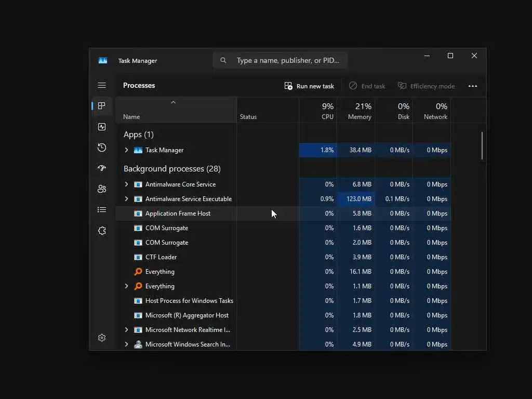This screenshot has width=532, height=399.
Task: Click the 0.9% CPU cell
Action: (x=318, y=199)
